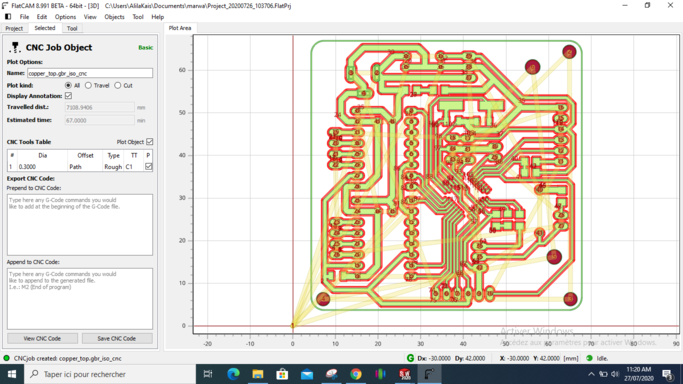Click the Append to CNC Code text box
683x384 pixels.
(x=80, y=299)
